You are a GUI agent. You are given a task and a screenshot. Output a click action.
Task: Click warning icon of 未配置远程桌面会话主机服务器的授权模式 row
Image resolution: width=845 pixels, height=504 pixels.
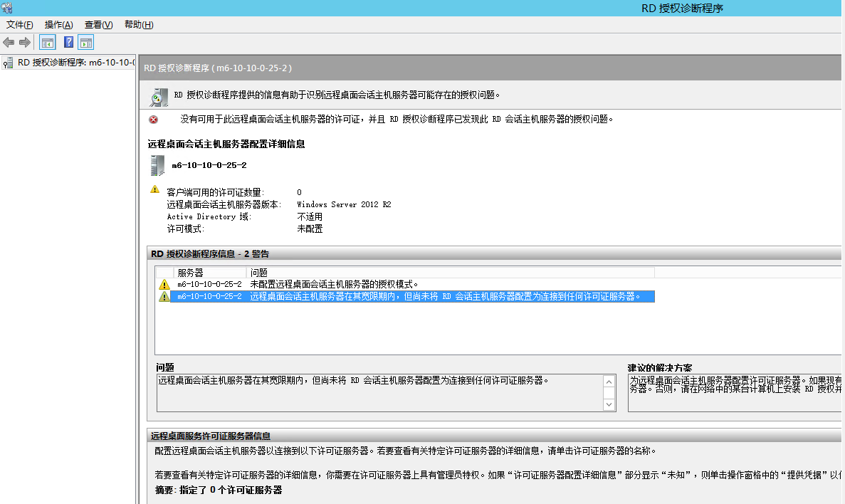tap(164, 285)
